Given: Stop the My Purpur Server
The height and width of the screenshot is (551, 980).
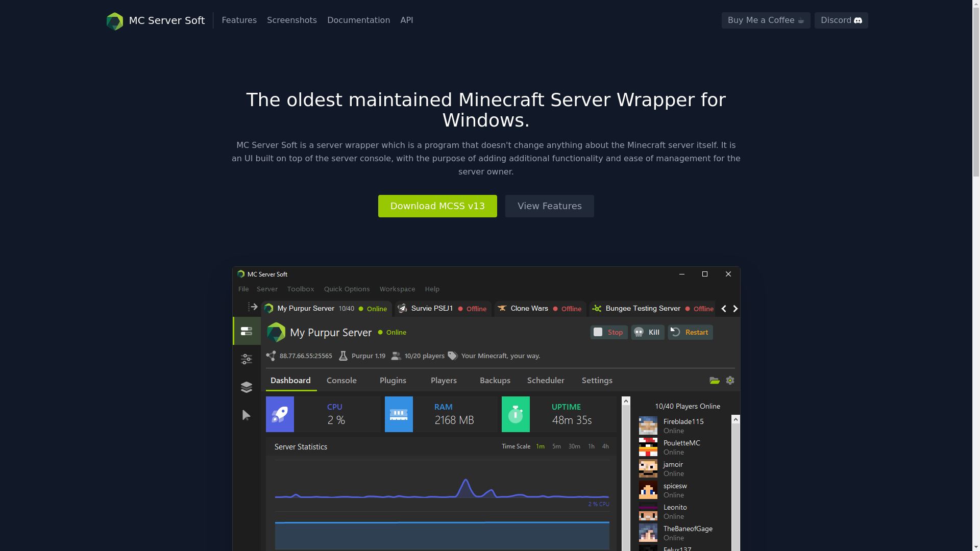Looking at the screenshot, I should click(609, 332).
